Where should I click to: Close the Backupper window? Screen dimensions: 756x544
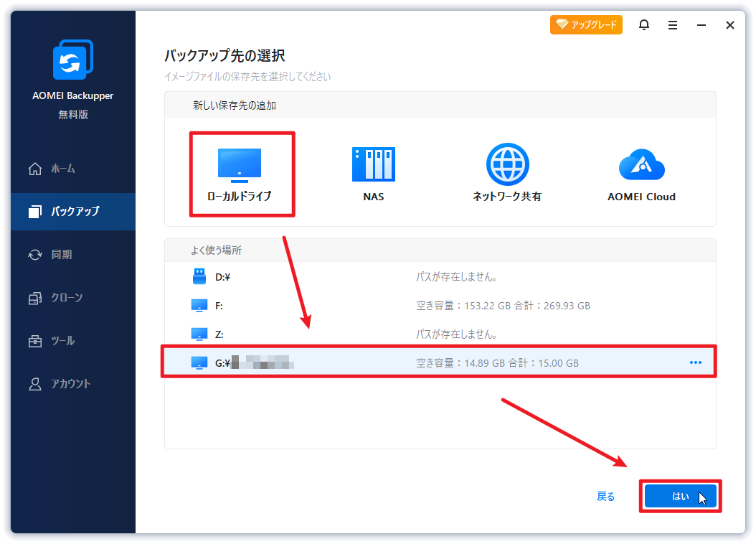pos(730,25)
